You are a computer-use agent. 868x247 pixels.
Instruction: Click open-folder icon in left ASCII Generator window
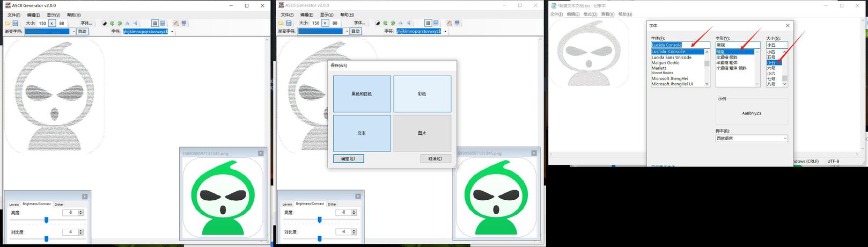click(8, 23)
